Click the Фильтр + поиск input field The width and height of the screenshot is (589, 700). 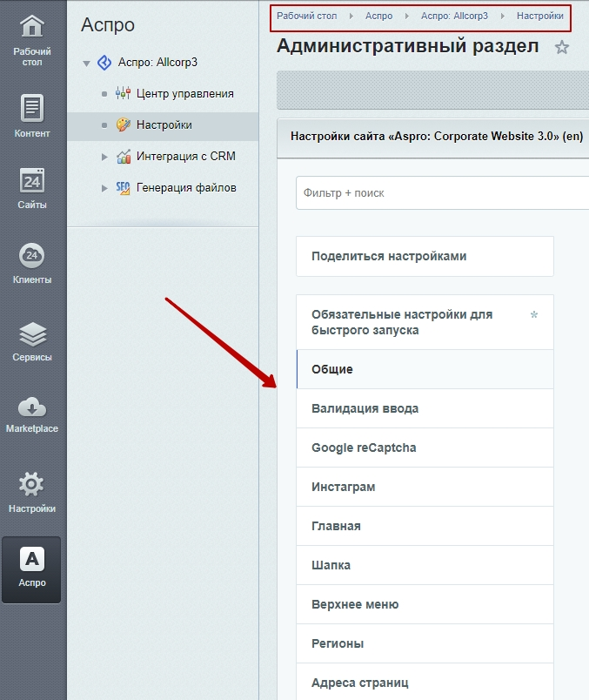[442, 193]
